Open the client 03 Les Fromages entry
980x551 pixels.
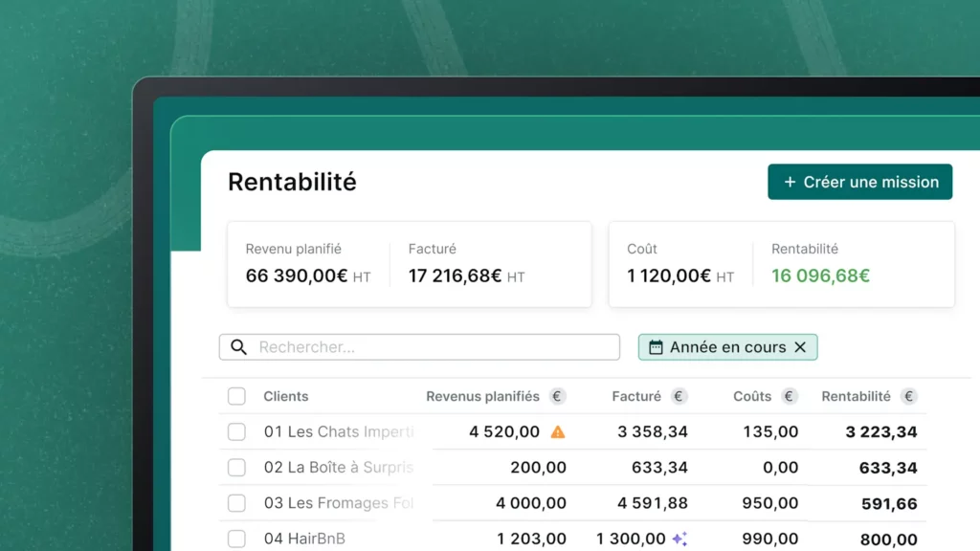pos(337,503)
